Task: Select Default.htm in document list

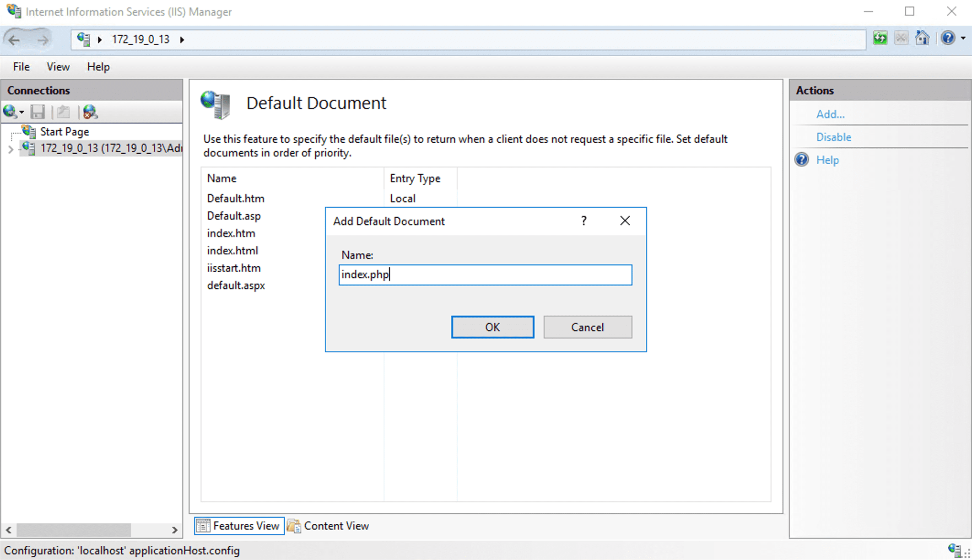Action: point(236,199)
